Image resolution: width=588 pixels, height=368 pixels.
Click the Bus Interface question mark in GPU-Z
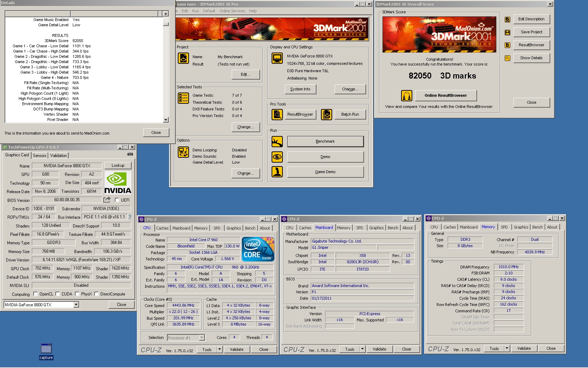(130, 217)
